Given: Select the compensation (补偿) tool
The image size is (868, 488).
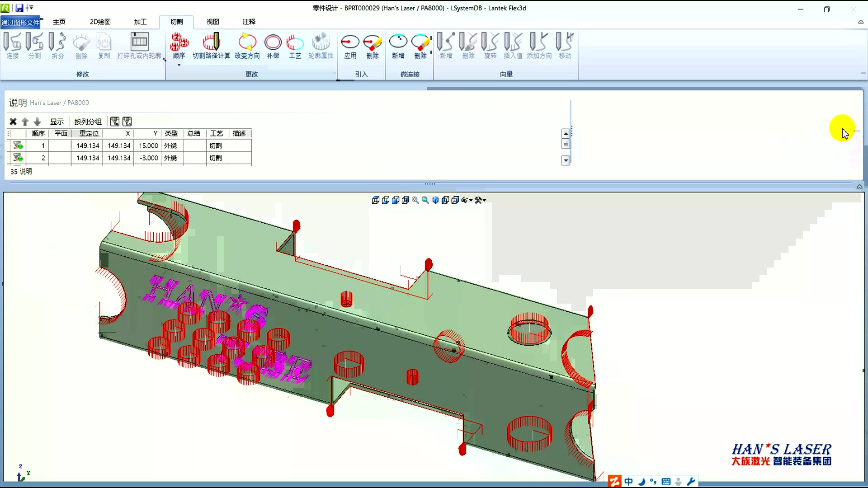Looking at the screenshot, I should pos(273,42).
